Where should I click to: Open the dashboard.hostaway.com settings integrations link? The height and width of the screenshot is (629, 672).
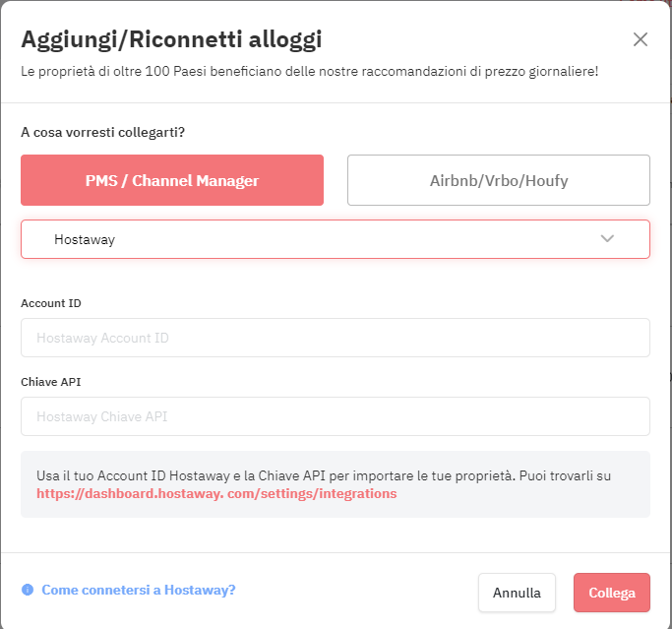pos(216,493)
